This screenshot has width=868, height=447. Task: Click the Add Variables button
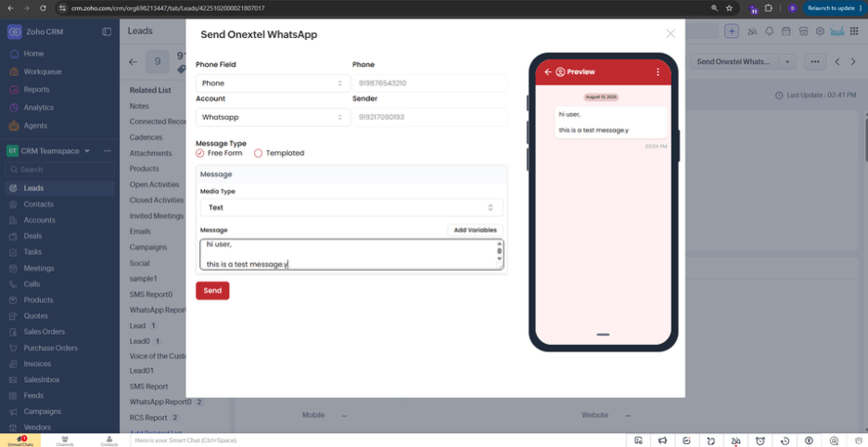[475, 230]
